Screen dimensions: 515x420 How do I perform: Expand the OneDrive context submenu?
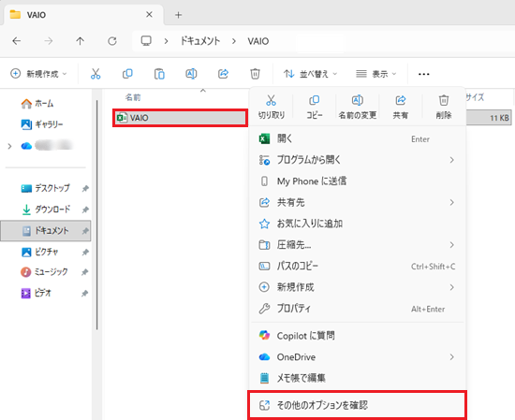click(x=452, y=356)
